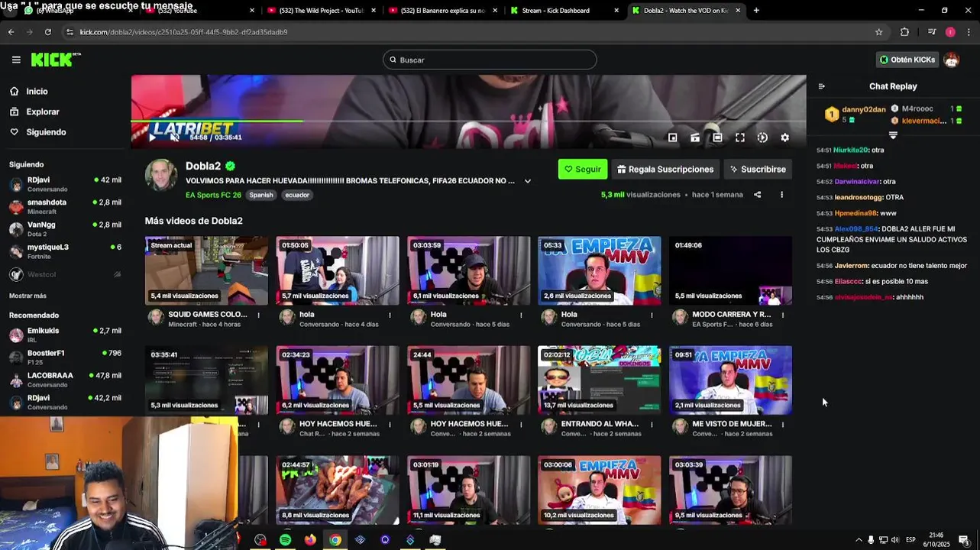
Task: Unmute the video player volume
Action: 175,137
